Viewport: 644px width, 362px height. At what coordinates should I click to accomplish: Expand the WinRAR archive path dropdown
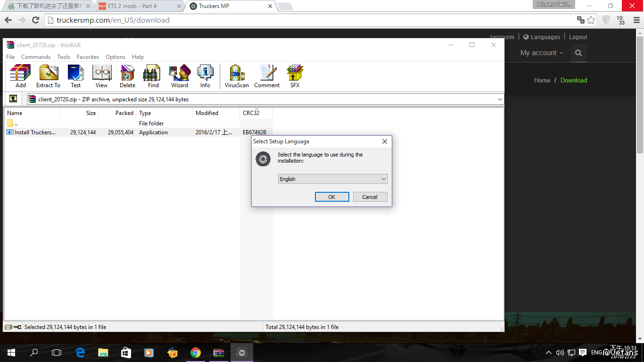tap(500, 99)
